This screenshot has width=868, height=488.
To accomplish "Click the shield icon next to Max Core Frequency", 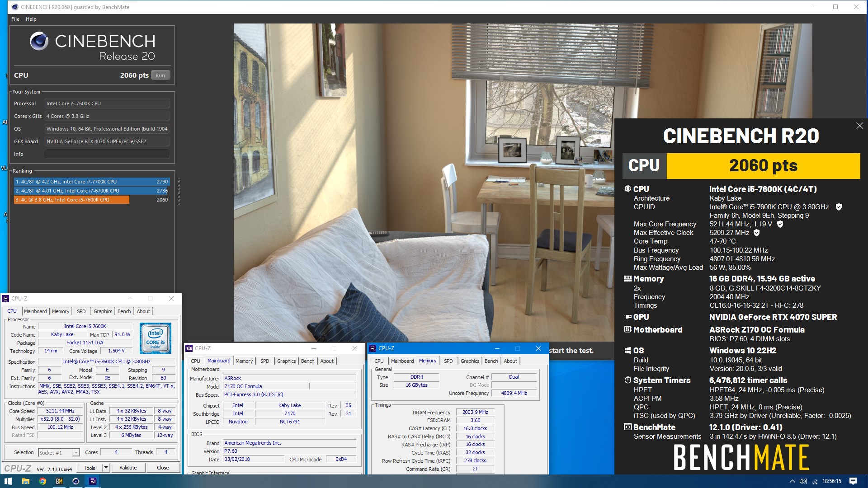I will tap(780, 224).
